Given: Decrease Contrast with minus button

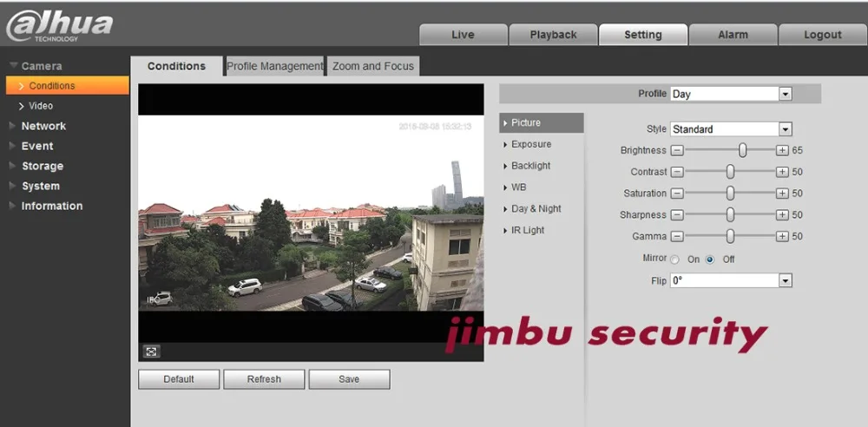Looking at the screenshot, I should tap(677, 172).
